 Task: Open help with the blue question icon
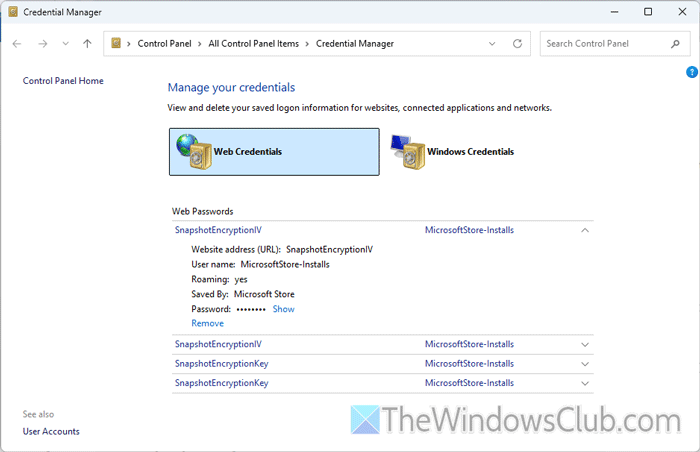point(692,72)
